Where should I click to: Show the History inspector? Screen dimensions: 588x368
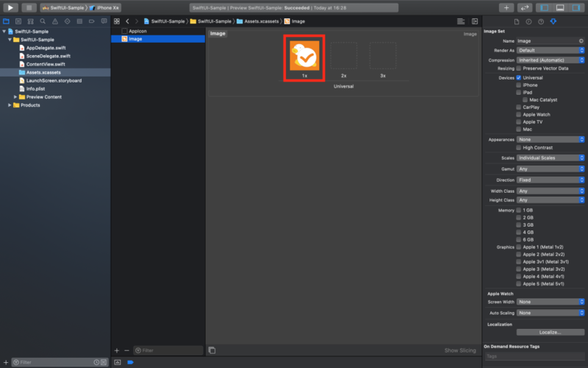(528, 22)
